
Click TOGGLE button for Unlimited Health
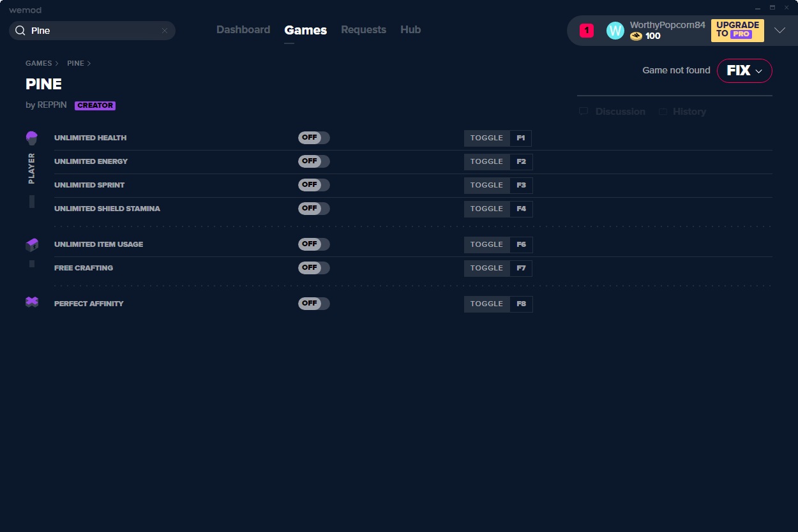[487, 138]
